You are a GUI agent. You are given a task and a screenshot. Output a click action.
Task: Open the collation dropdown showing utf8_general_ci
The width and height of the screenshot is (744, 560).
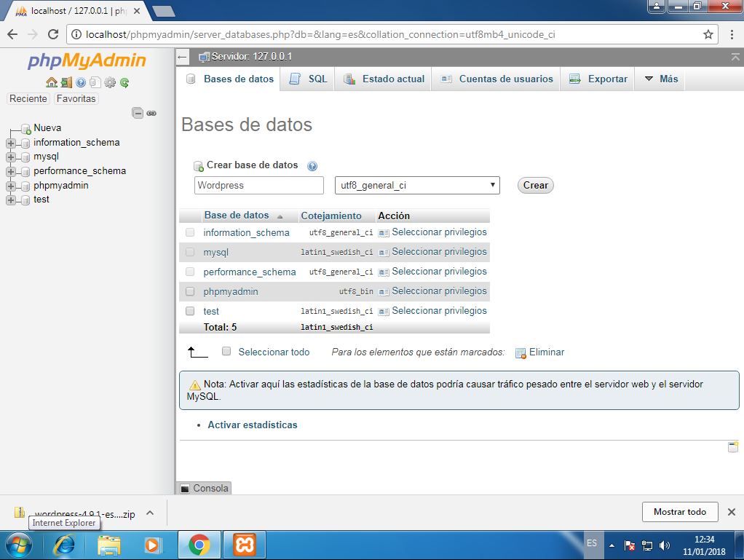point(416,185)
